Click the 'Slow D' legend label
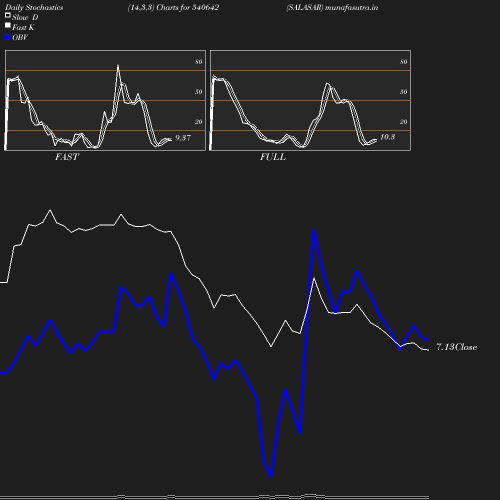Screen dimensions: 500x500 point(25,17)
